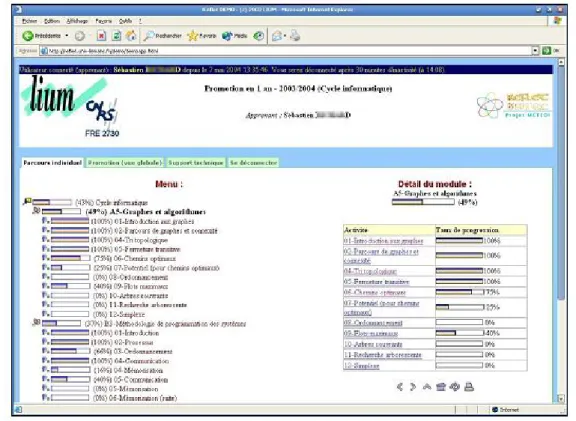
Task: Expand the Mail icon dropdown arrow
Action: point(285,36)
